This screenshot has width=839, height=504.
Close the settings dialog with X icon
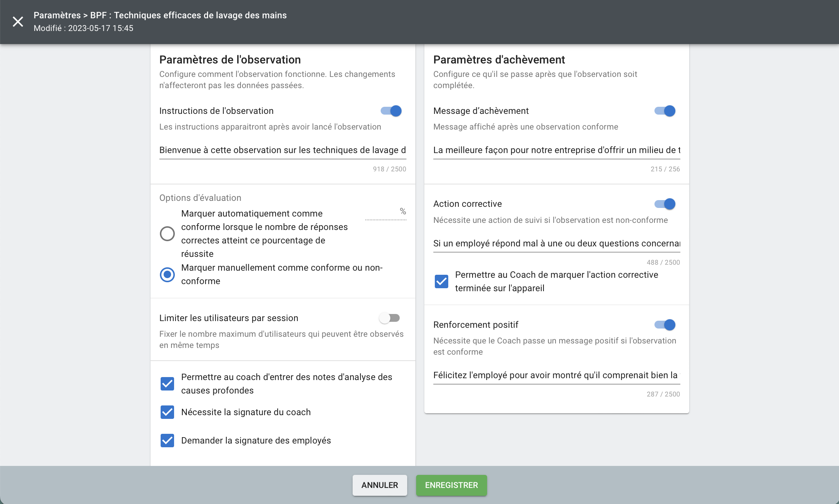(x=18, y=22)
